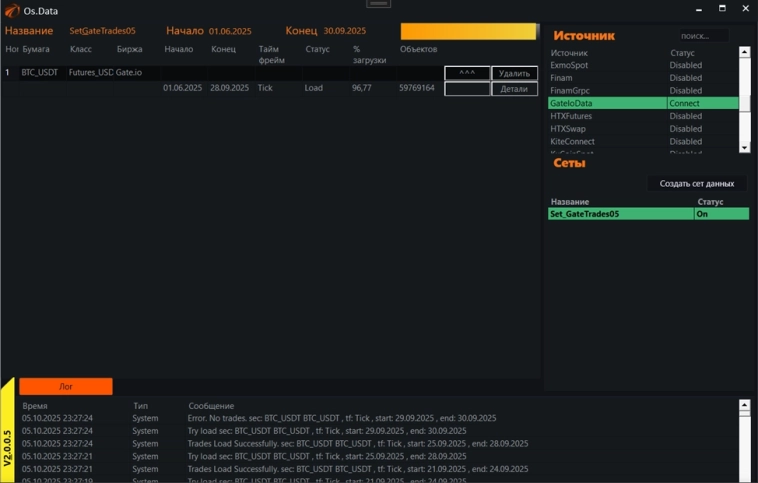Select FinamGrpc source row
Screen dimensions: 758x483
coord(643,90)
